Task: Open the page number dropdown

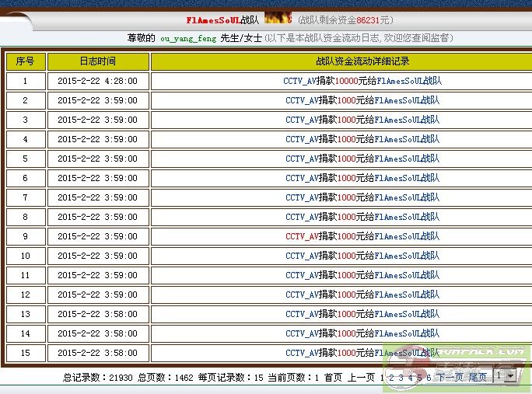Action: (x=504, y=376)
